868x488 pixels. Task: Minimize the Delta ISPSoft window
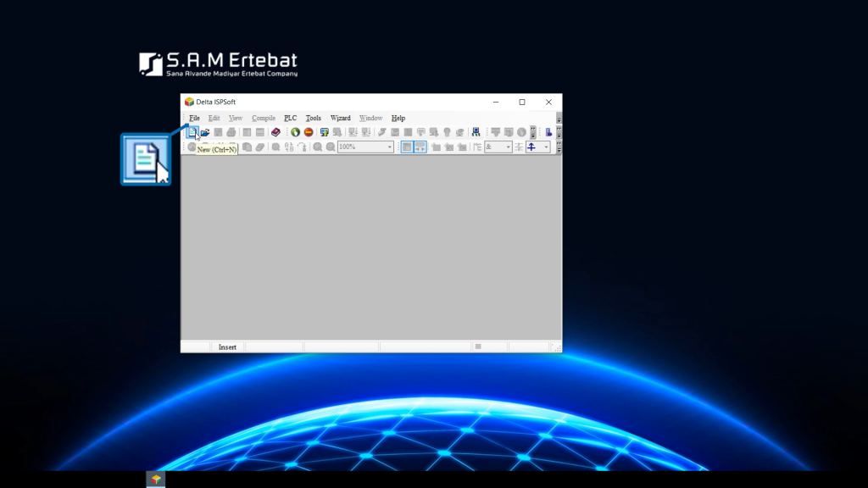496,102
